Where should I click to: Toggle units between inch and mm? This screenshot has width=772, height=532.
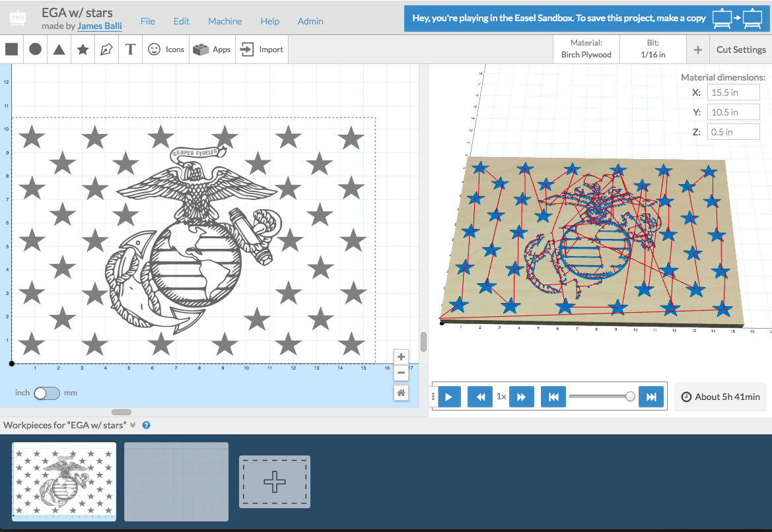click(47, 393)
